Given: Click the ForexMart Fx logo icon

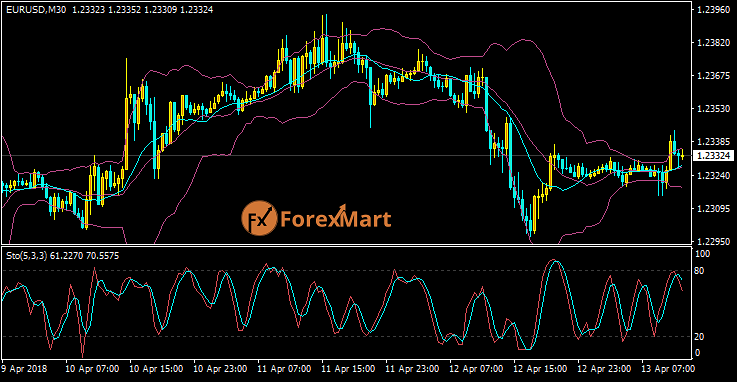Looking at the screenshot, I should pyautogui.click(x=259, y=218).
